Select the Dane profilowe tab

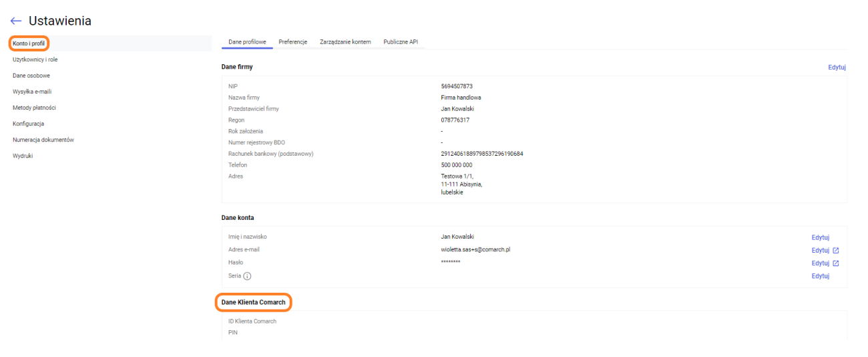(247, 42)
